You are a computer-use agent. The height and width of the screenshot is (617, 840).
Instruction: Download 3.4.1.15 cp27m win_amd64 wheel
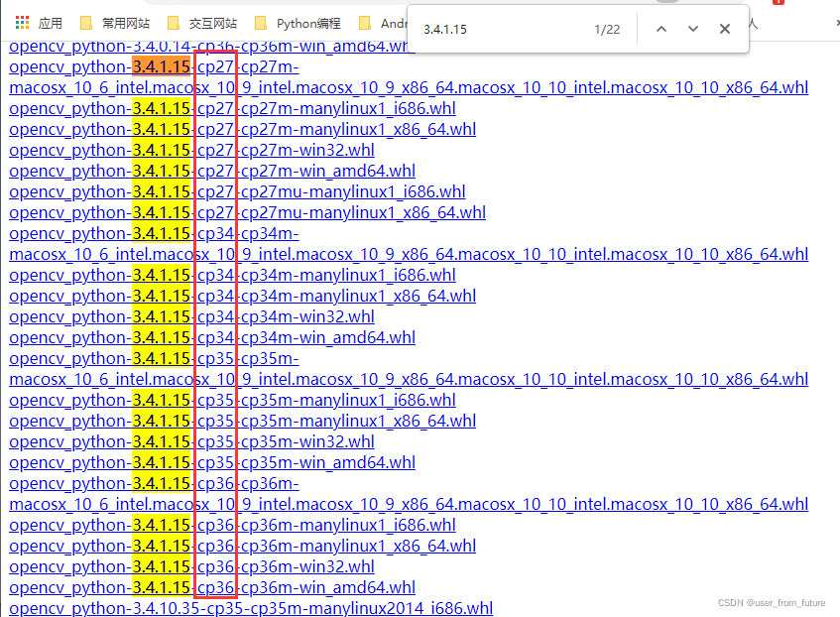tap(212, 171)
